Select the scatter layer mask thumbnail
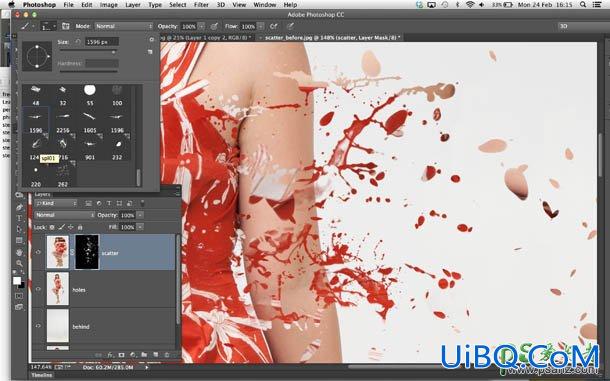Image resolution: width=610 pixels, height=381 pixels. 87,252
